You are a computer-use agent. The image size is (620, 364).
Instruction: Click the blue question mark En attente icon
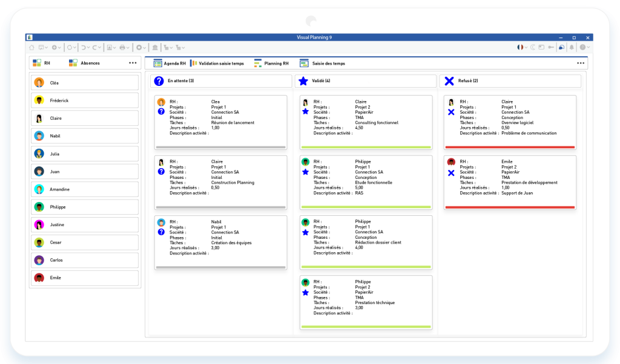pyautogui.click(x=159, y=81)
